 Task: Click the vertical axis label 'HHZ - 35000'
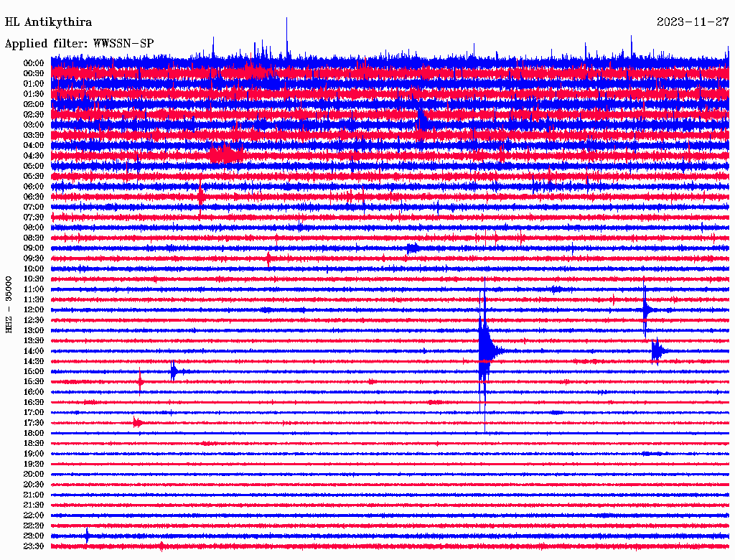pos(9,305)
